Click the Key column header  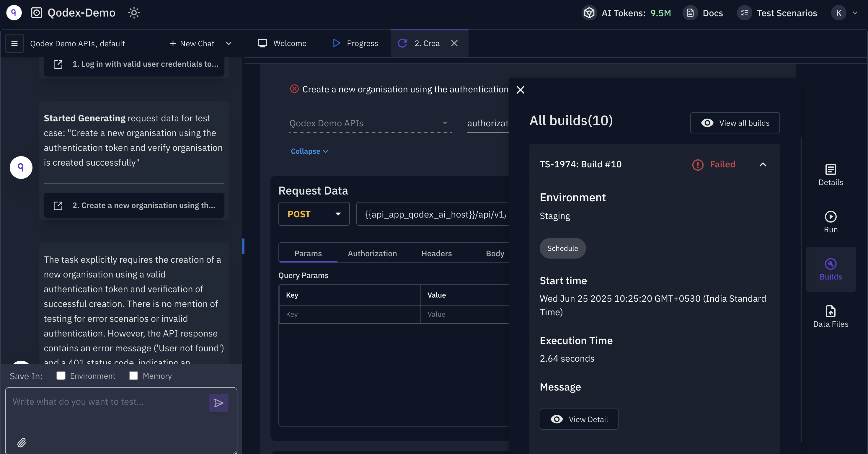coord(350,295)
